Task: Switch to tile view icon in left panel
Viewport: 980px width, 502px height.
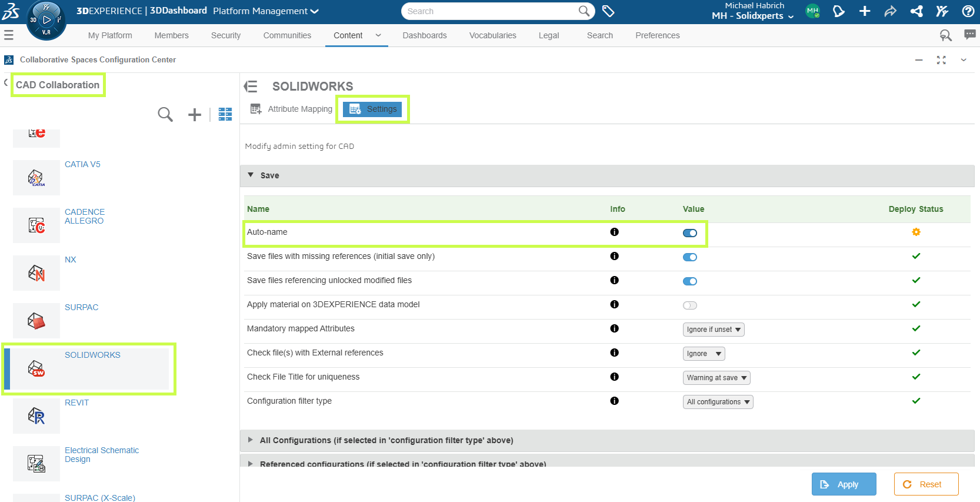Action: (225, 114)
